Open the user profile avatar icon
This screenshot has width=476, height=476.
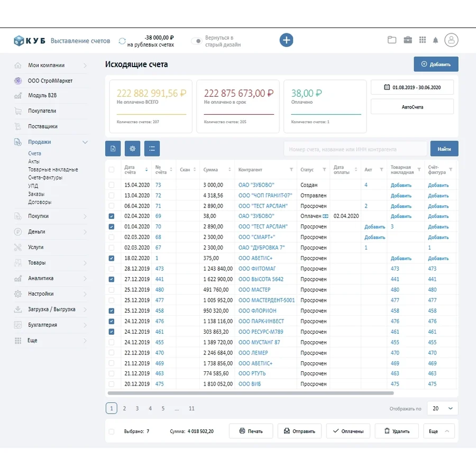[x=451, y=40]
